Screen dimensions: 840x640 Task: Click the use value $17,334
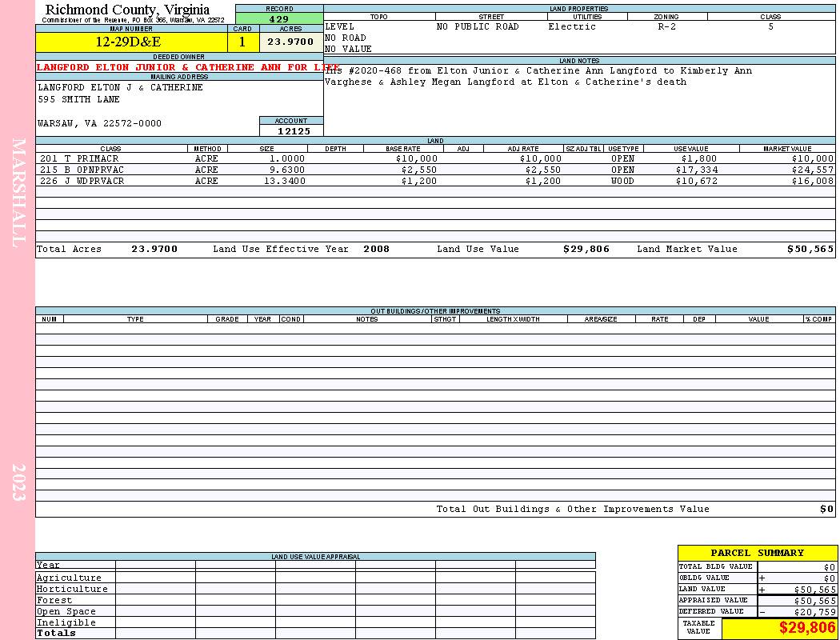tap(697, 170)
